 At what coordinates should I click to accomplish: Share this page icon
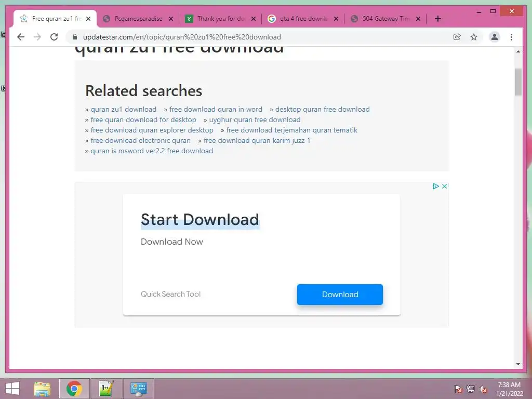[x=457, y=37]
